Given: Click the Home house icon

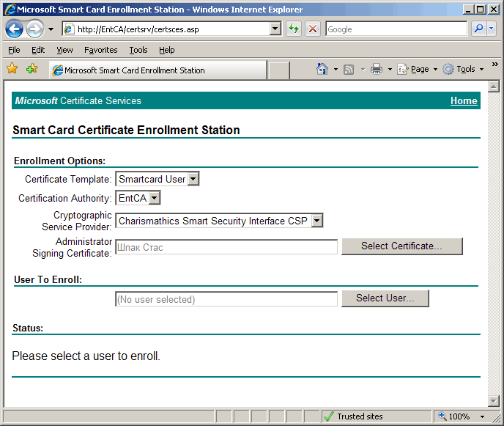Looking at the screenshot, I should 322,69.
